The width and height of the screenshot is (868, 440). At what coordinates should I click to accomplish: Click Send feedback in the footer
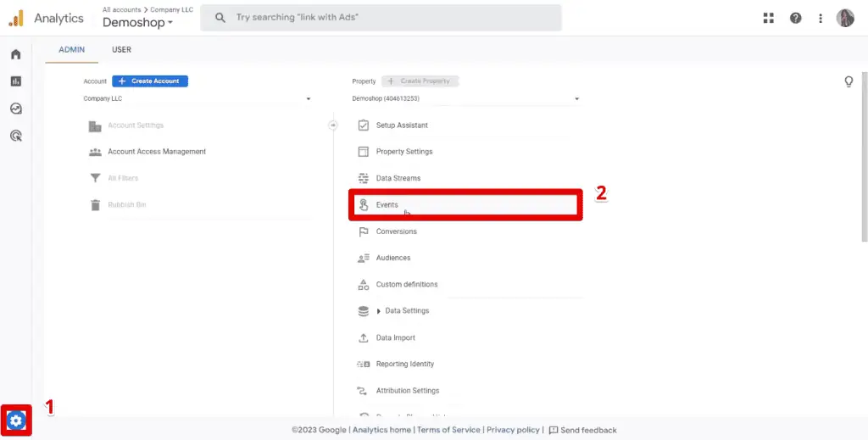pos(583,430)
